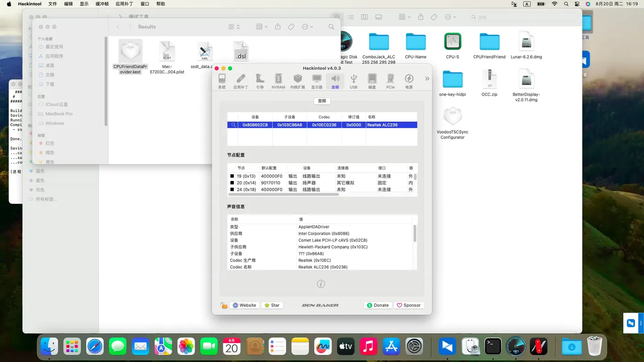Expand hidden toolbar items with double chevron
The image size is (644, 362).
point(427,79)
